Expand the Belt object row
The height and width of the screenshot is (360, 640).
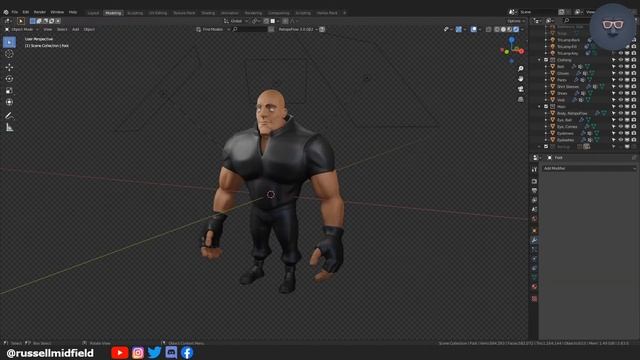(546, 67)
